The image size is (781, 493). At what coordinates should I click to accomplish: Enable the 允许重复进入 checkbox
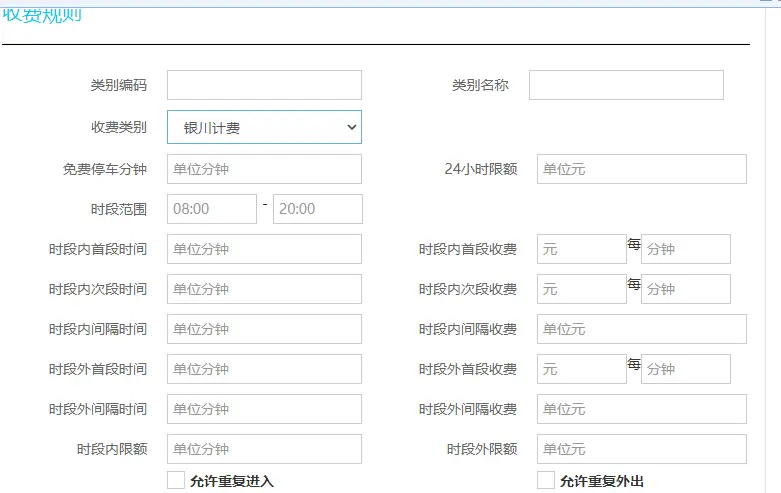pos(176,481)
